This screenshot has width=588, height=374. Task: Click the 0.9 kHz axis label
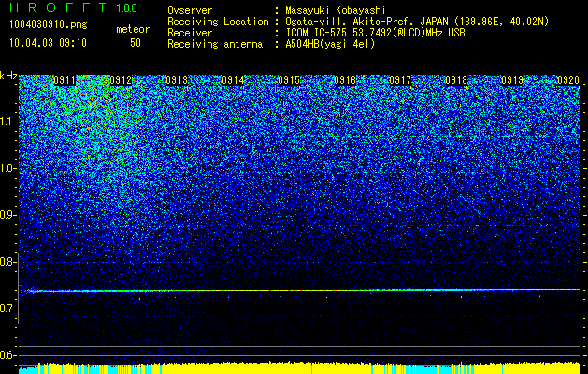(x=8, y=215)
